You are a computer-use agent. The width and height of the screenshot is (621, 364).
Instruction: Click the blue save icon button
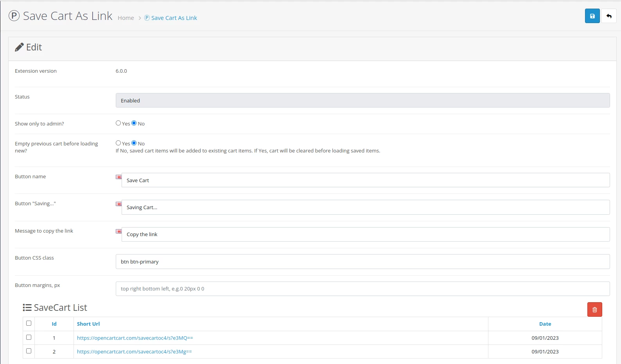(x=592, y=16)
